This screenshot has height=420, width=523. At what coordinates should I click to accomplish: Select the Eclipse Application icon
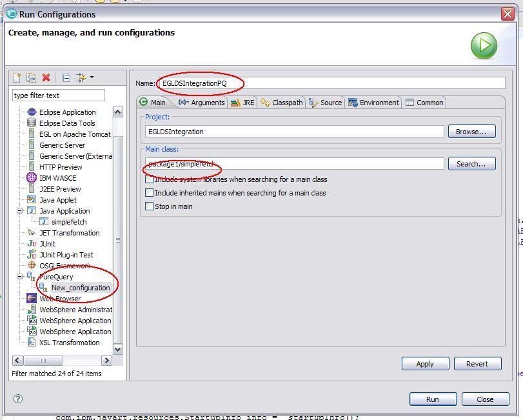click(32, 112)
